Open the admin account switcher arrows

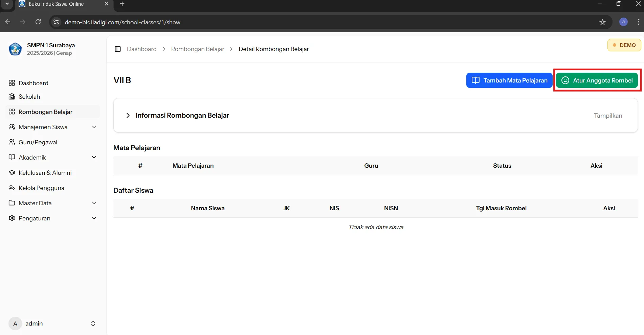pos(93,324)
